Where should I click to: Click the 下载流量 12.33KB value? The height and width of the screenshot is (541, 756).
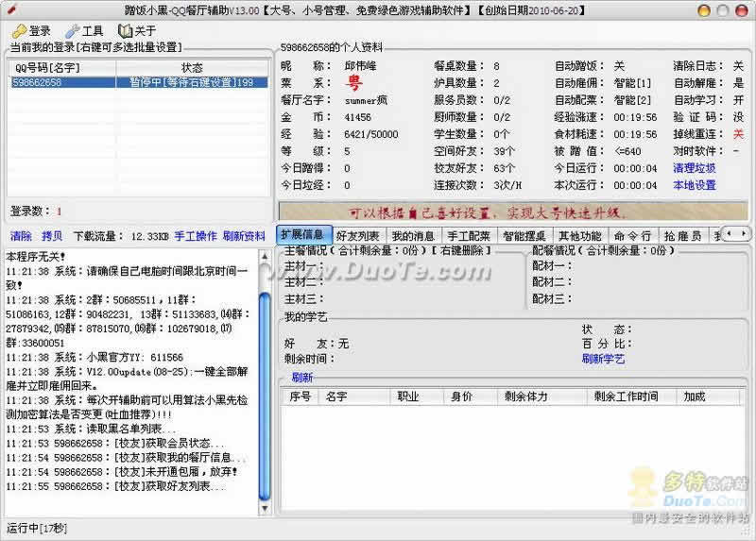click(149, 237)
